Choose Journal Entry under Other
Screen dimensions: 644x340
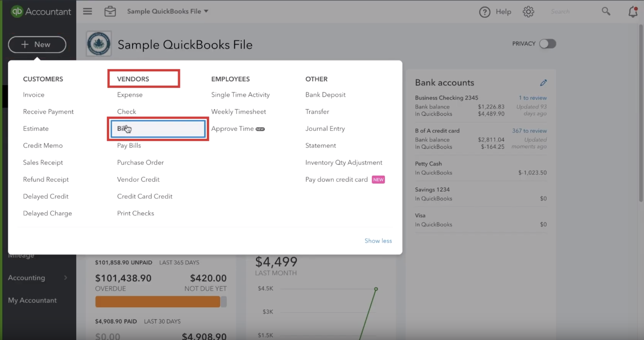325,129
